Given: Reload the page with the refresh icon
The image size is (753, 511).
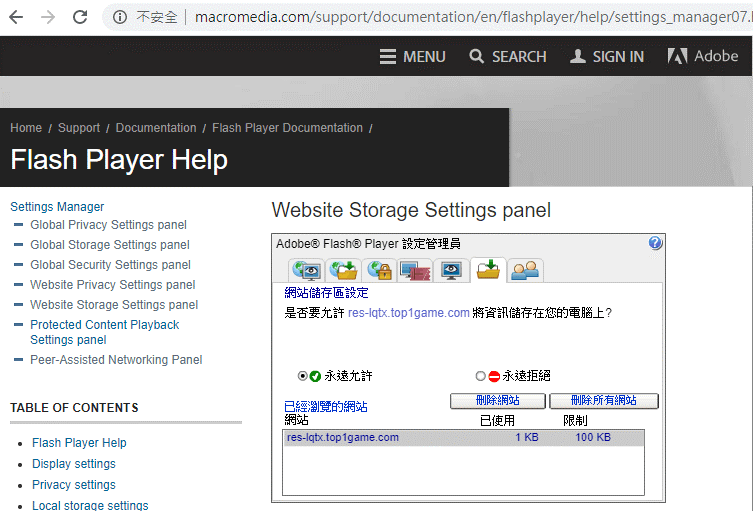Looking at the screenshot, I should [x=80, y=17].
